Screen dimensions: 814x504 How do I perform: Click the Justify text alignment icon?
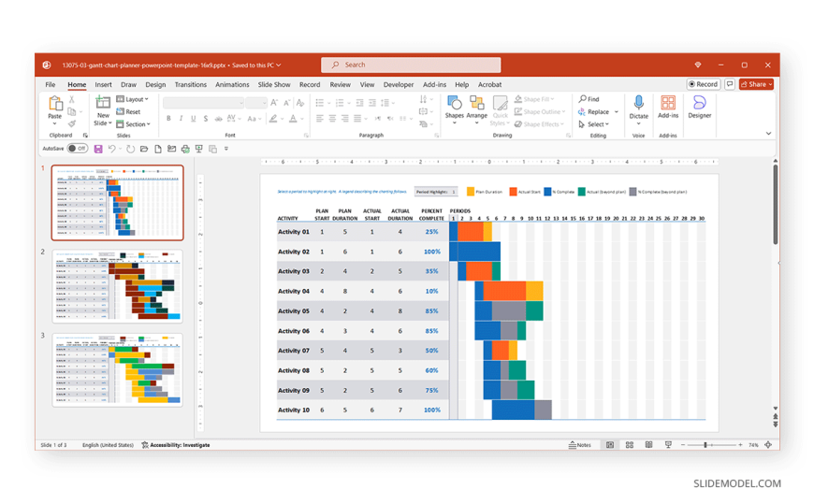tap(357, 119)
